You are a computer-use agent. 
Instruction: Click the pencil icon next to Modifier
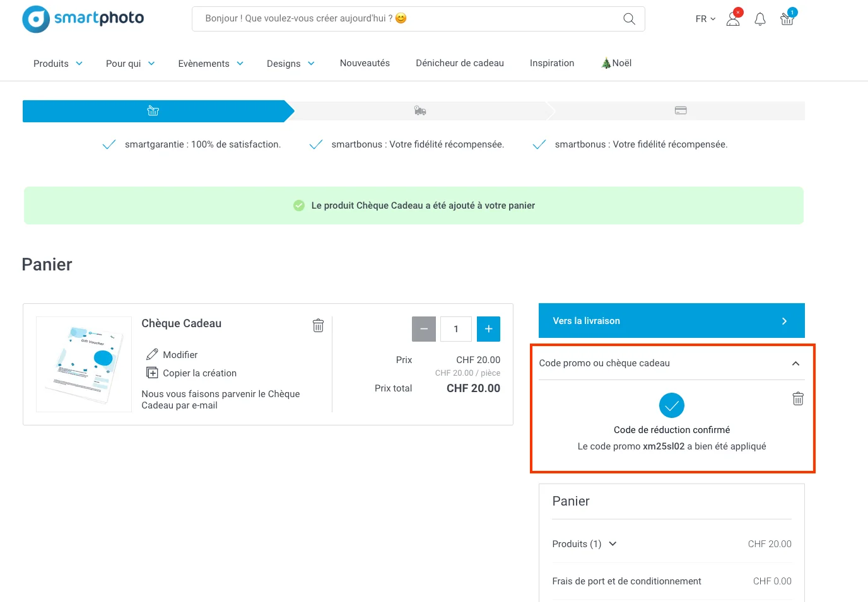tap(151, 354)
